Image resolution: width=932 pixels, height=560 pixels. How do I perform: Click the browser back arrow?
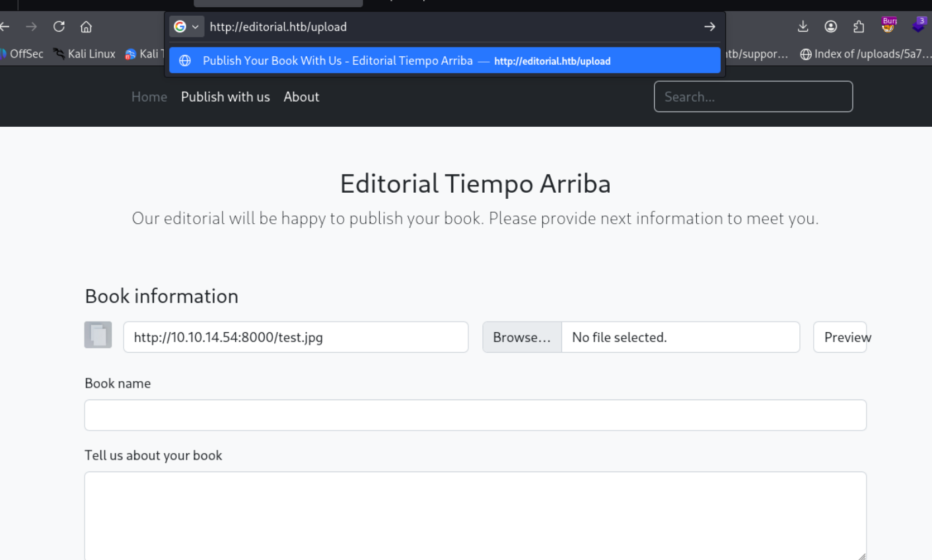pyautogui.click(x=5, y=26)
